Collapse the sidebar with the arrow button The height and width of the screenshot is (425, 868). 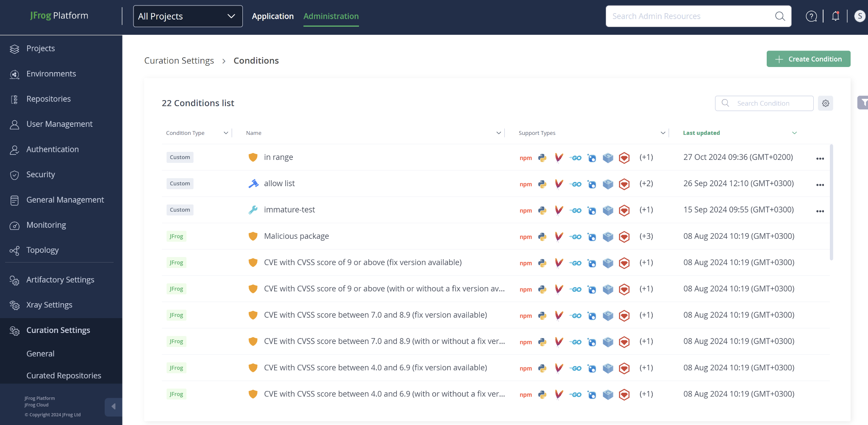pyautogui.click(x=113, y=407)
